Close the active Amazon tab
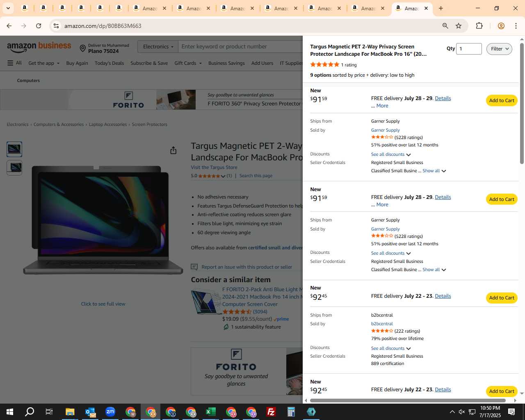 tap(426, 8)
